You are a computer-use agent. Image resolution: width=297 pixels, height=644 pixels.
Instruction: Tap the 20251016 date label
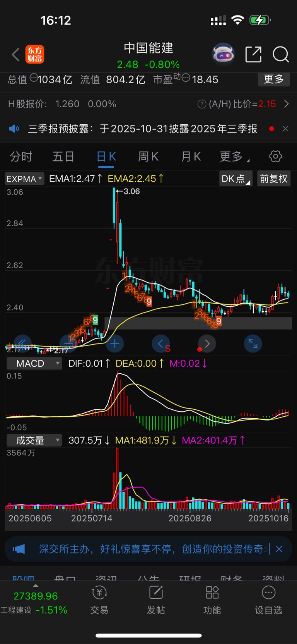coord(268,518)
